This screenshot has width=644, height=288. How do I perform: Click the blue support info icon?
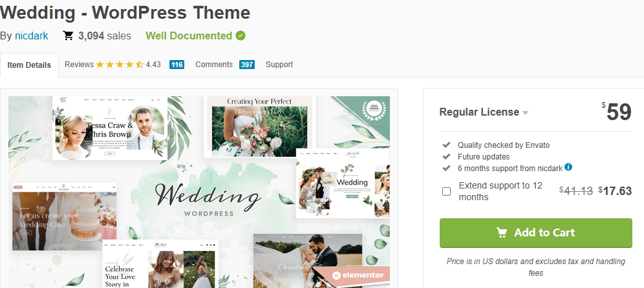pos(568,167)
